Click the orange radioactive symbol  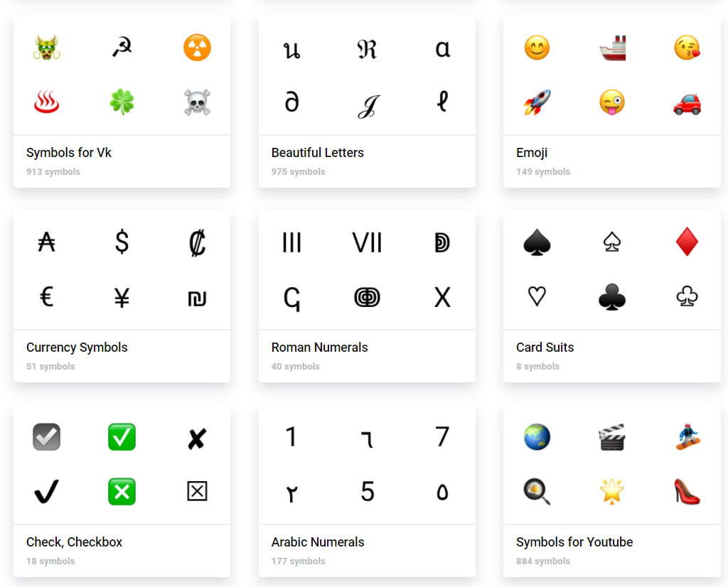tap(198, 48)
